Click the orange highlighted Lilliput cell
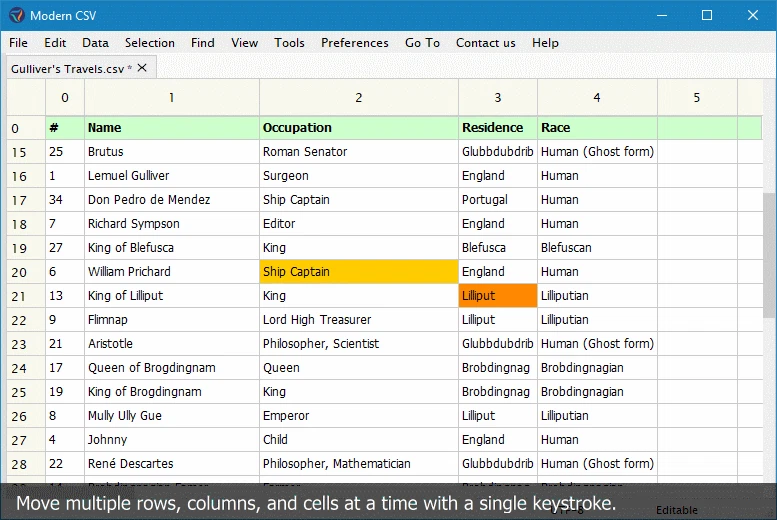The image size is (777, 520). [498, 296]
